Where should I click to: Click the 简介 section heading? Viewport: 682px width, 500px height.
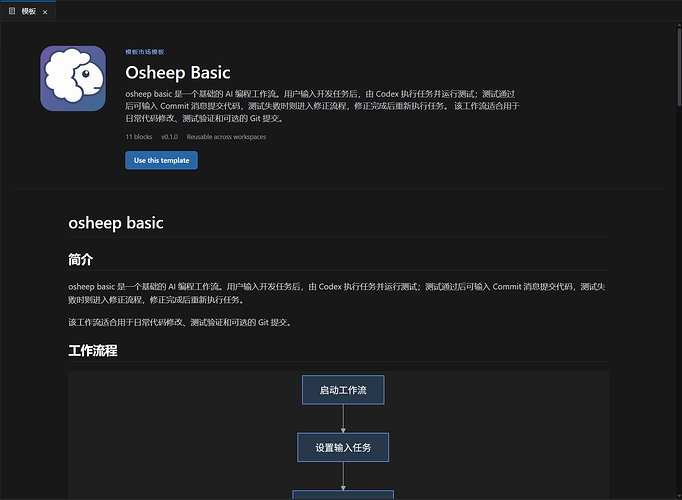coord(80,260)
